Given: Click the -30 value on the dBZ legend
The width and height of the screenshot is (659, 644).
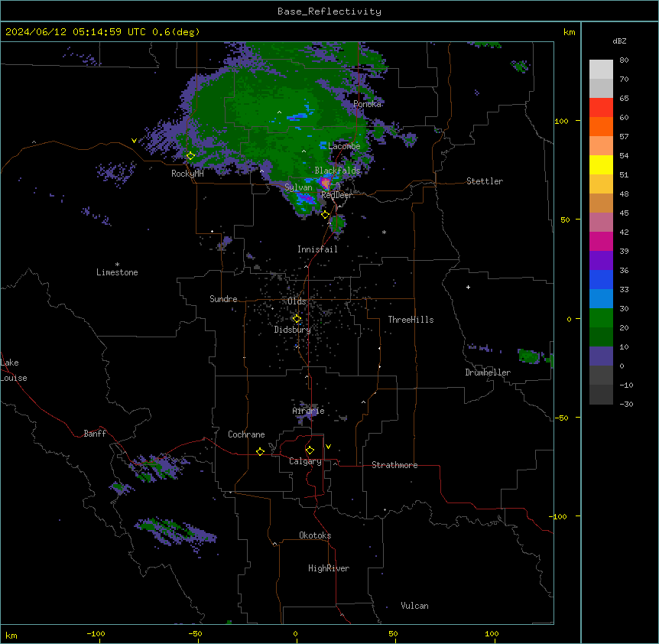Looking at the screenshot, I should click(626, 405).
